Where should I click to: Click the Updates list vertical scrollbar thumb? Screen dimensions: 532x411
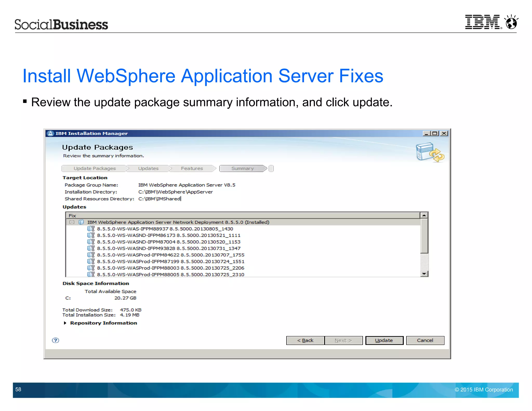coord(424,236)
